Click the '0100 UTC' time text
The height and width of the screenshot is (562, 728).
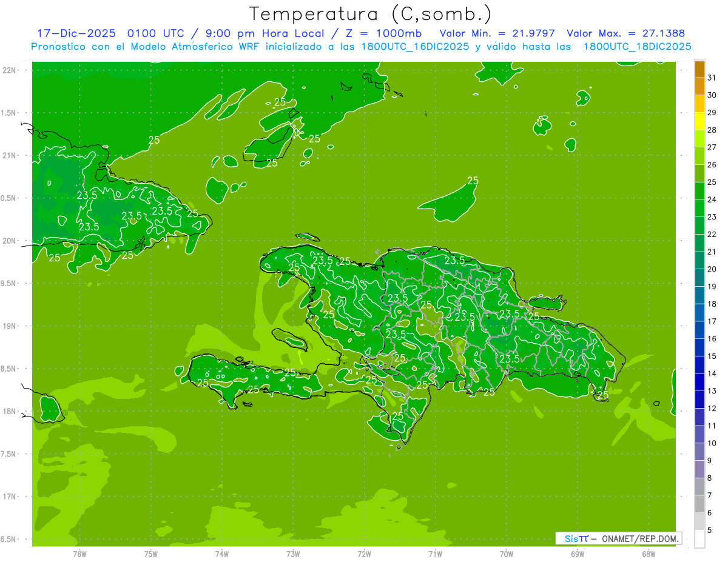(157, 33)
